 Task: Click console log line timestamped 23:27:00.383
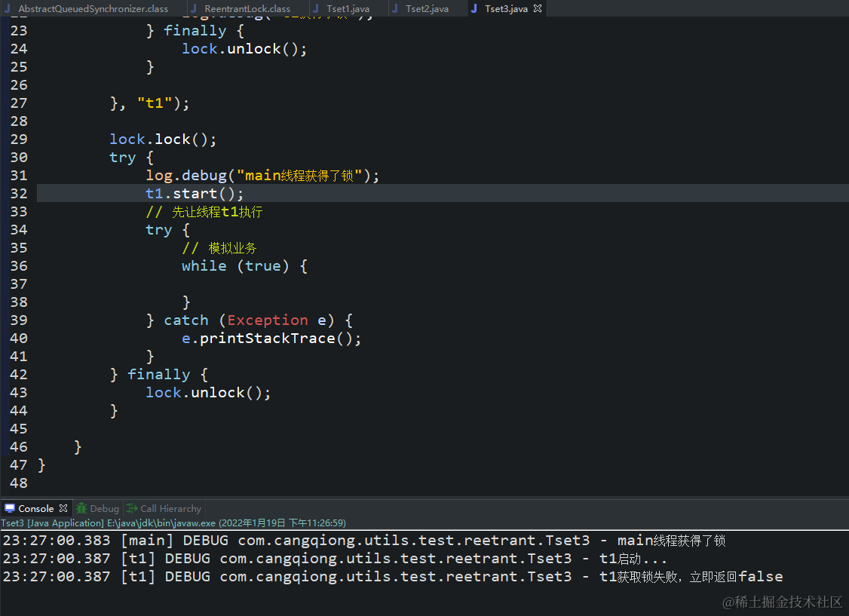[x=364, y=540]
